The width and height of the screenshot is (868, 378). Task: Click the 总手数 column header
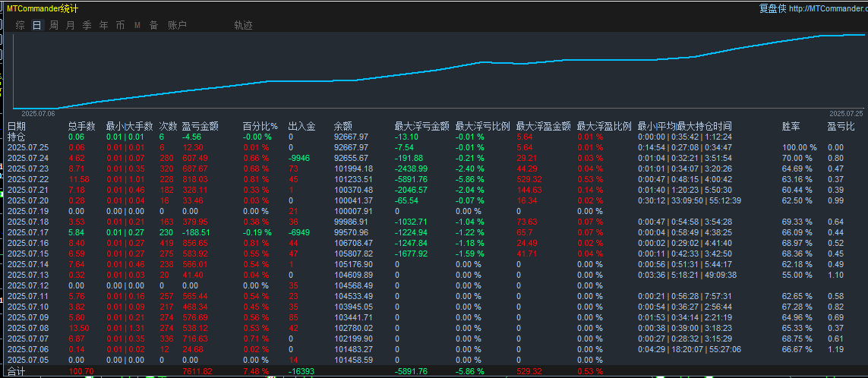82,126
